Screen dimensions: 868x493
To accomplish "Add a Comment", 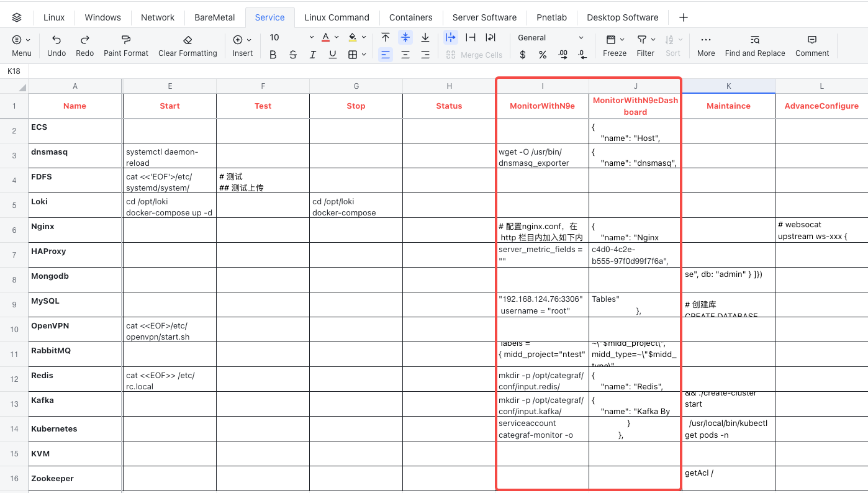I will coord(812,46).
